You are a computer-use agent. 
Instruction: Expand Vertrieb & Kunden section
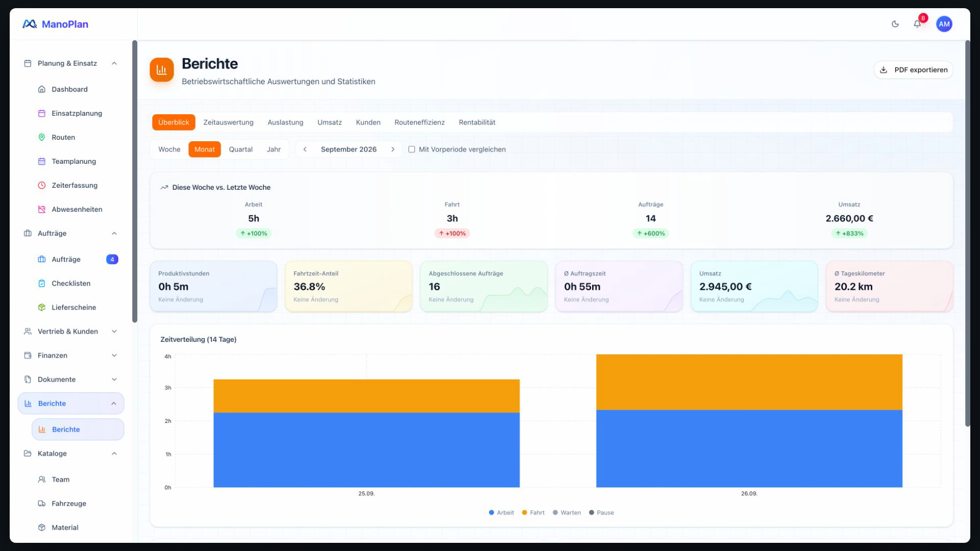[71, 331]
